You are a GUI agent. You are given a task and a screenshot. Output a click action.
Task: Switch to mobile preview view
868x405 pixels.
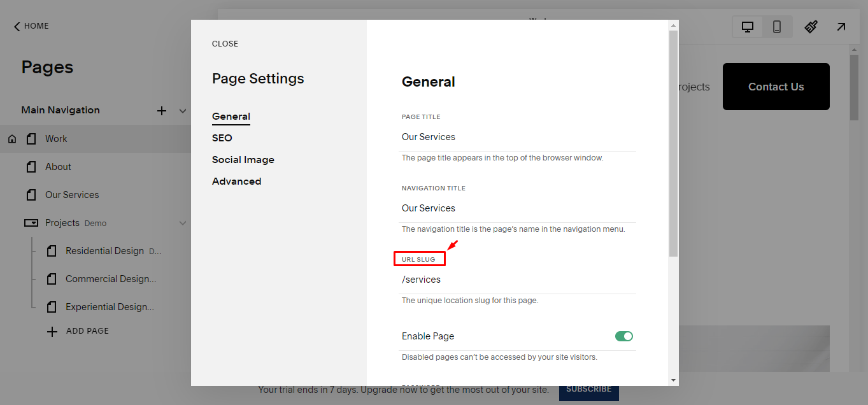coord(777,27)
